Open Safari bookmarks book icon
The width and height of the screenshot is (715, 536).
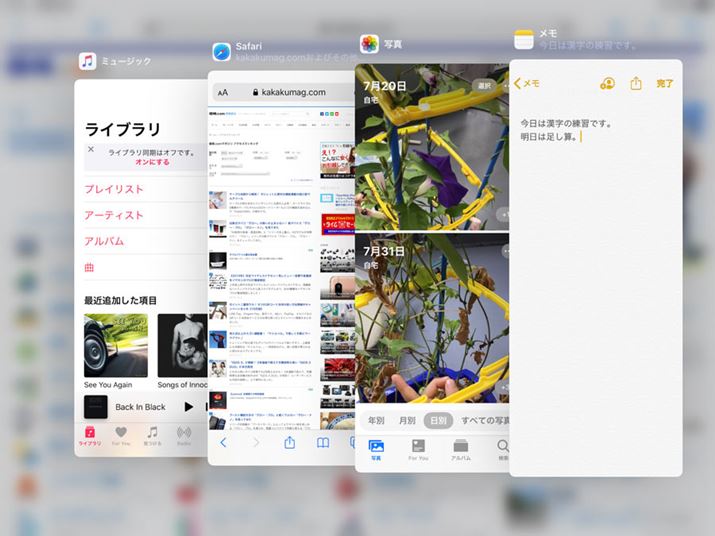click(x=323, y=442)
